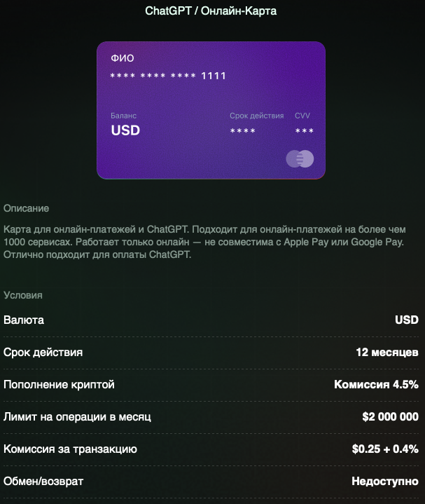Click the masked card number ending 1111

coord(168,76)
